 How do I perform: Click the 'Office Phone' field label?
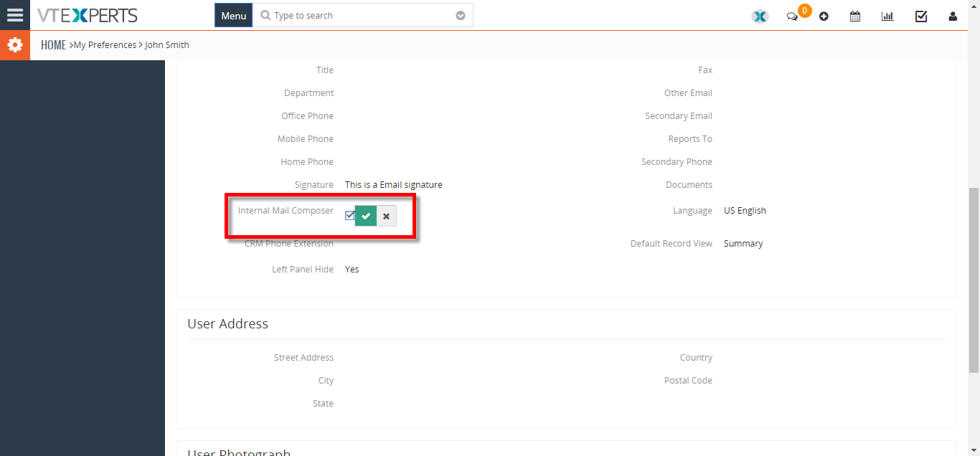coord(307,115)
